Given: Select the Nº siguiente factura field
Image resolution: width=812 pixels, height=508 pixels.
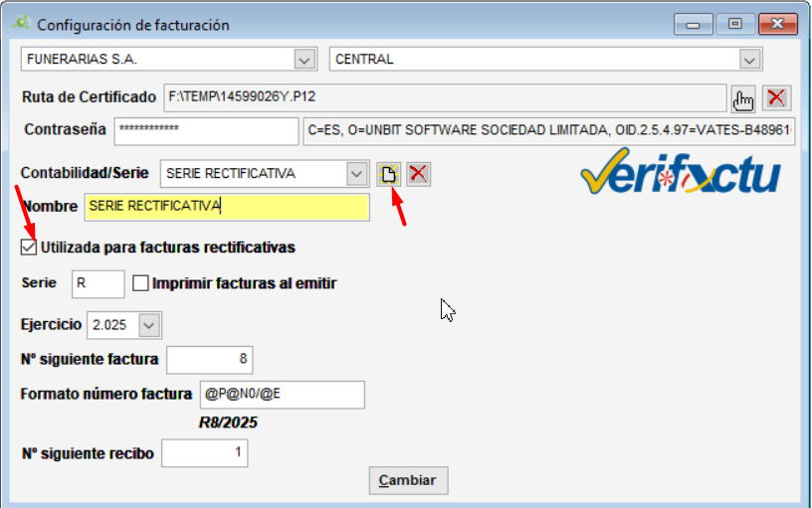Looking at the screenshot, I should pyautogui.click(x=209, y=359).
